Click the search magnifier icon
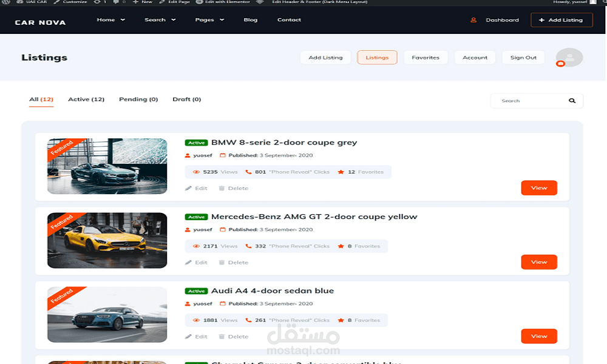 tap(572, 101)
